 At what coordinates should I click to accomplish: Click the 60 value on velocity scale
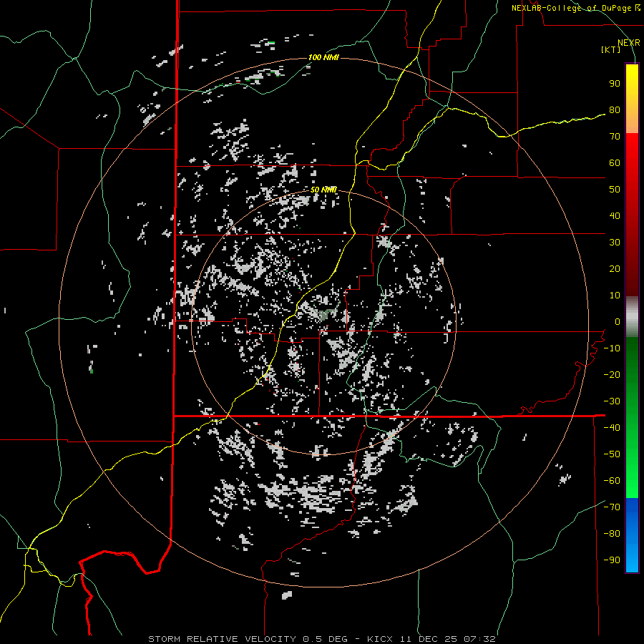pyautogui.click(x=615, y=163)
